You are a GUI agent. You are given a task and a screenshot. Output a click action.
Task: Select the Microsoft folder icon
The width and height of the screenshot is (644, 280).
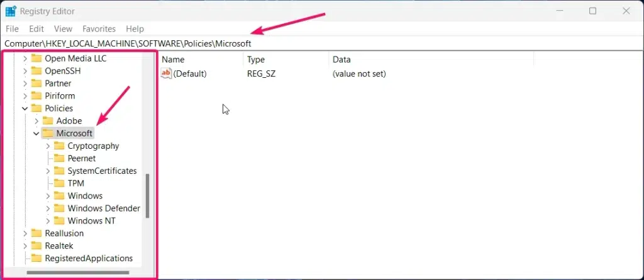pos(48,133)
